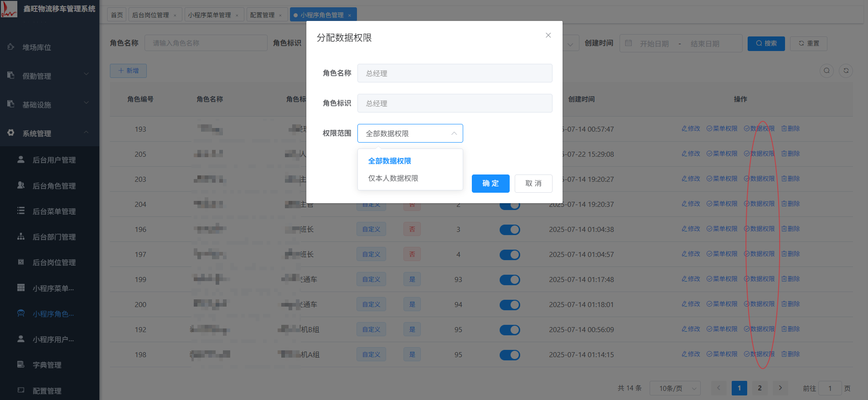Click the 前往 page number input
The height and width of the screenshot is (400, 868).
point(830,388)
